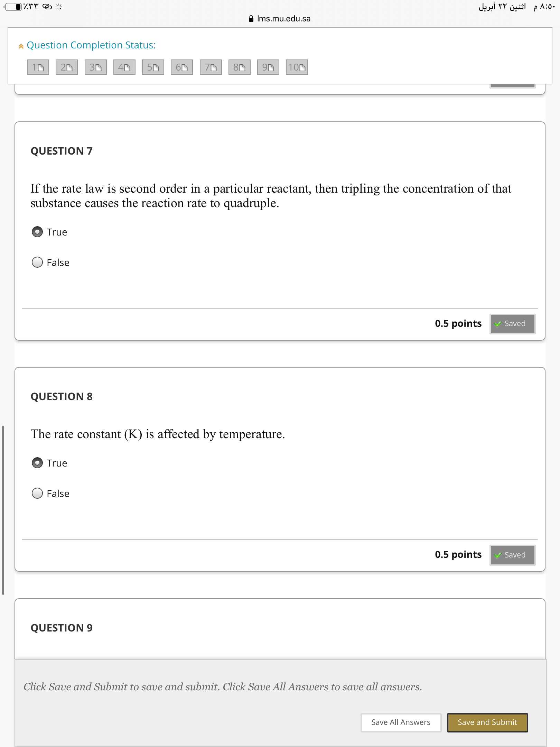Click Save and Submit
The image size is (560, 747).
[487, 722]
